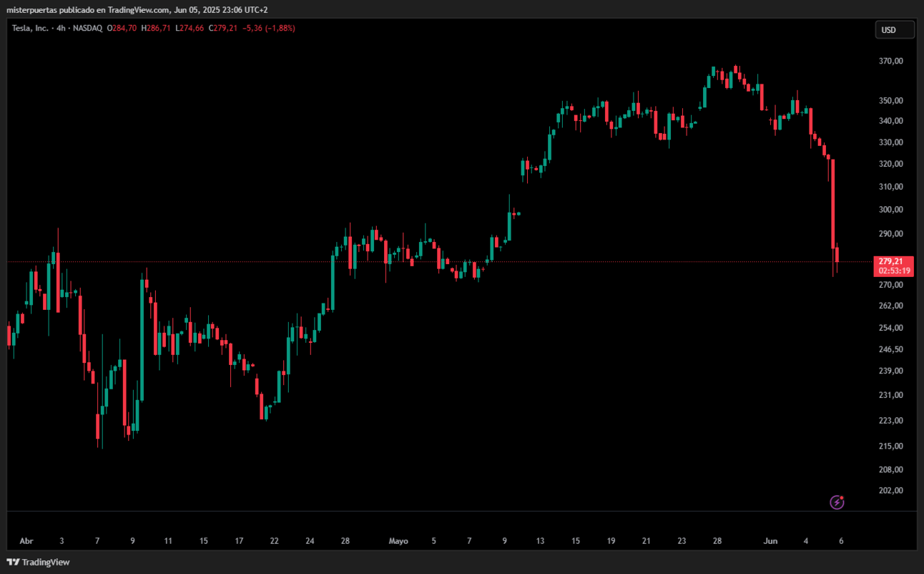Click the Abr month label on time axis

point(26,541)
